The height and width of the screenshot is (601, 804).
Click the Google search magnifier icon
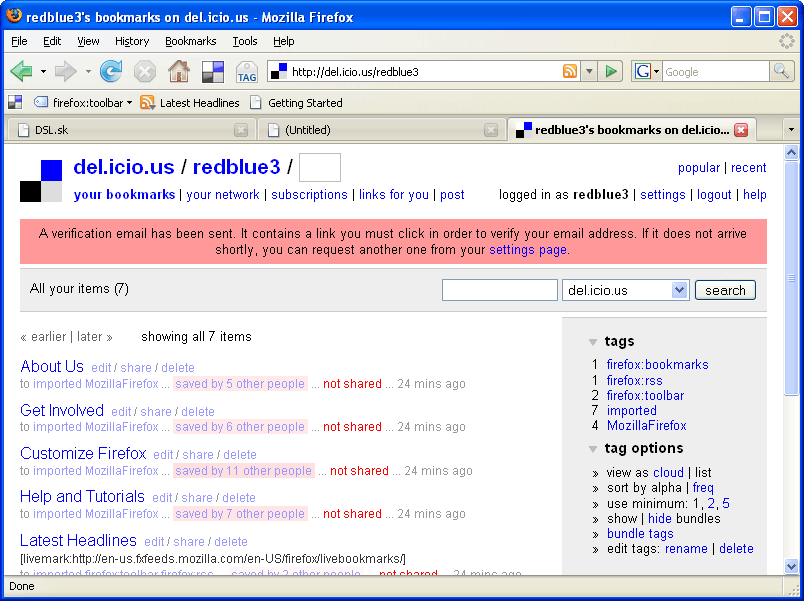tap(781, 71)
